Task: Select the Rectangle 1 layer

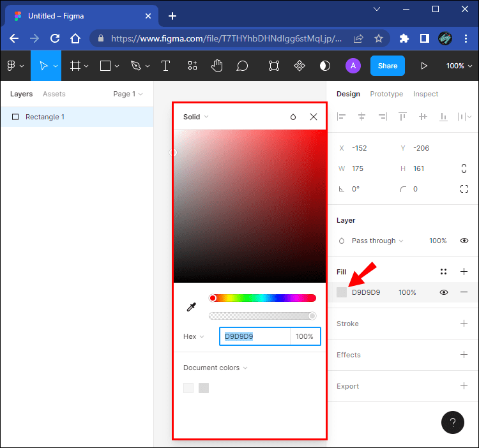Action: click(45, 117)
